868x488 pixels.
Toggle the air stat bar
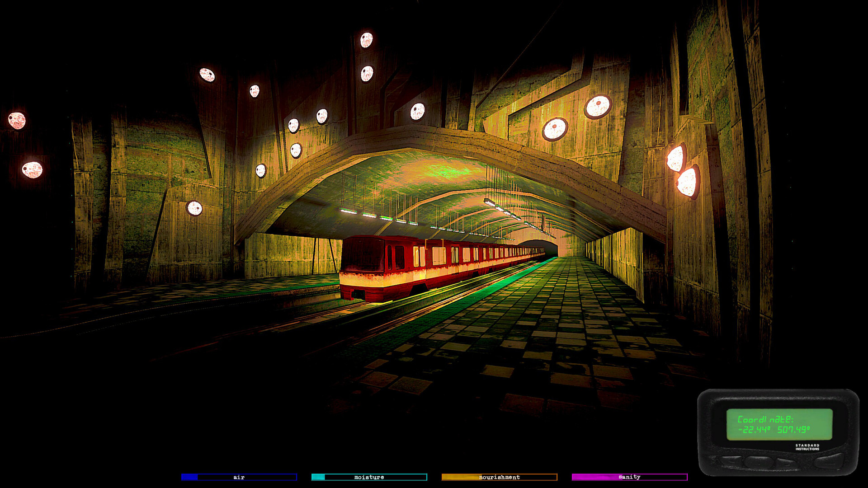(239, 477)
